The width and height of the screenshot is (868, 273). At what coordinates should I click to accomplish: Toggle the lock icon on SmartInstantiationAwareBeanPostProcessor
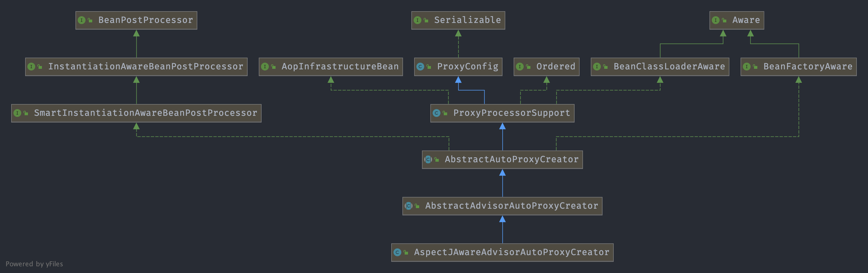point(26,113)
